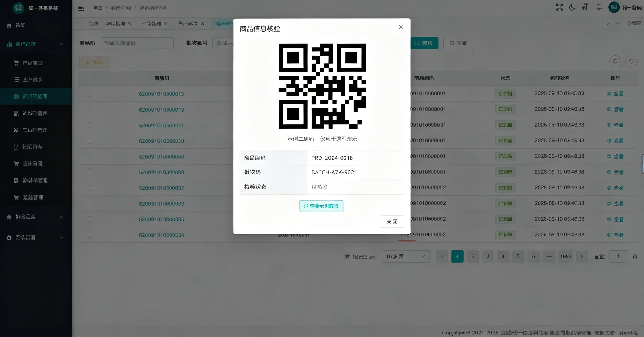Image resolution: width=644 pixels, height=337 pixels.
Task: Switch to the 产品管理 page tab
Action: pyautogui.click(x=151, y=23)
